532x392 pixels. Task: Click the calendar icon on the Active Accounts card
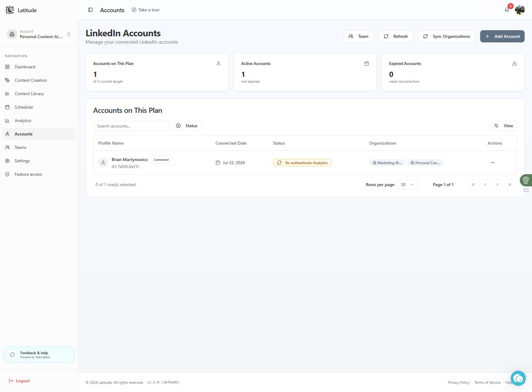367,63
